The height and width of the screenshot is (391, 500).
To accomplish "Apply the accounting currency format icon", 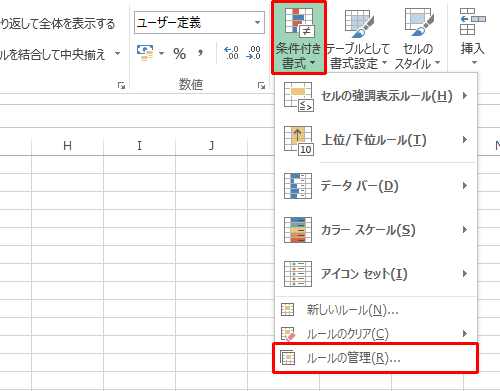I will 145,53.
